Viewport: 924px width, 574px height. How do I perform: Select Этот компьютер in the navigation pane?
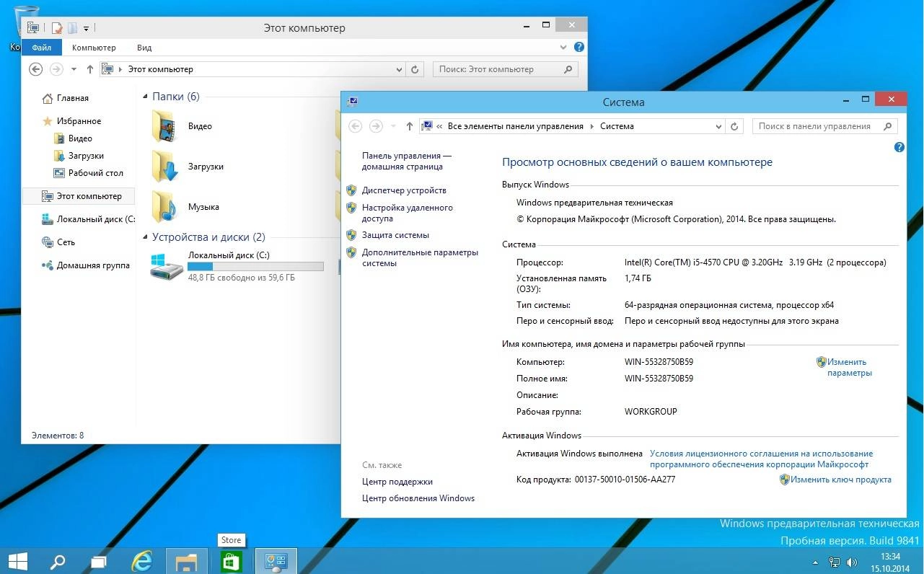click(79, 196)
